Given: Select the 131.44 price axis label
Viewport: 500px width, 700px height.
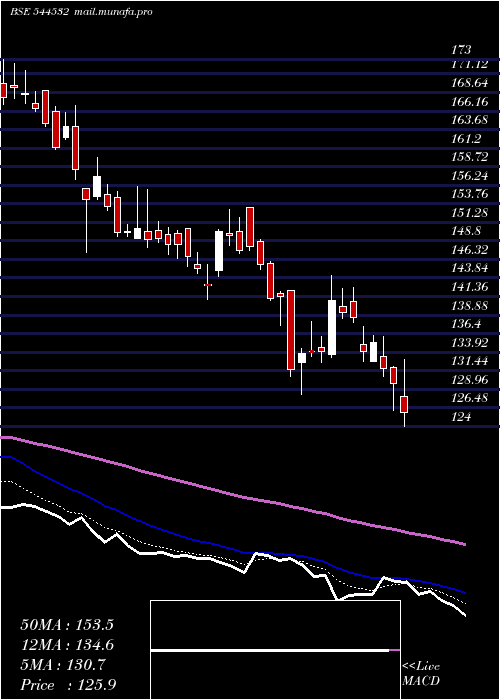Looking at the screenshot, I should pyautogui.click(x=469, y=361).
